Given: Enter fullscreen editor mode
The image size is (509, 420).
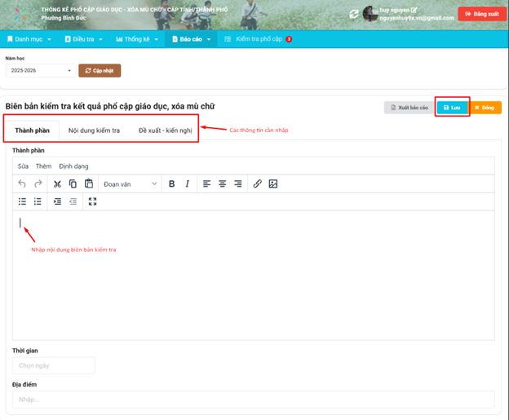Looking at the screenshot, I should click(x=92, y=201).
